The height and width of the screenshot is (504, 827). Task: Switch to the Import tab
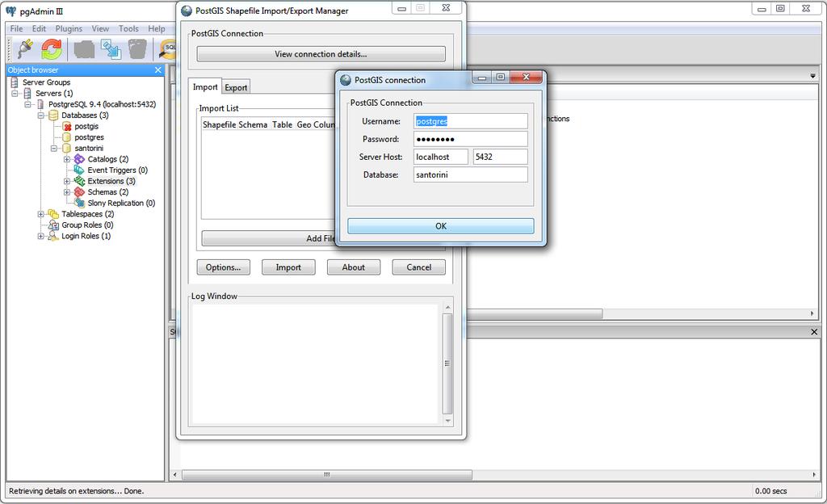(x=204, y=87)
